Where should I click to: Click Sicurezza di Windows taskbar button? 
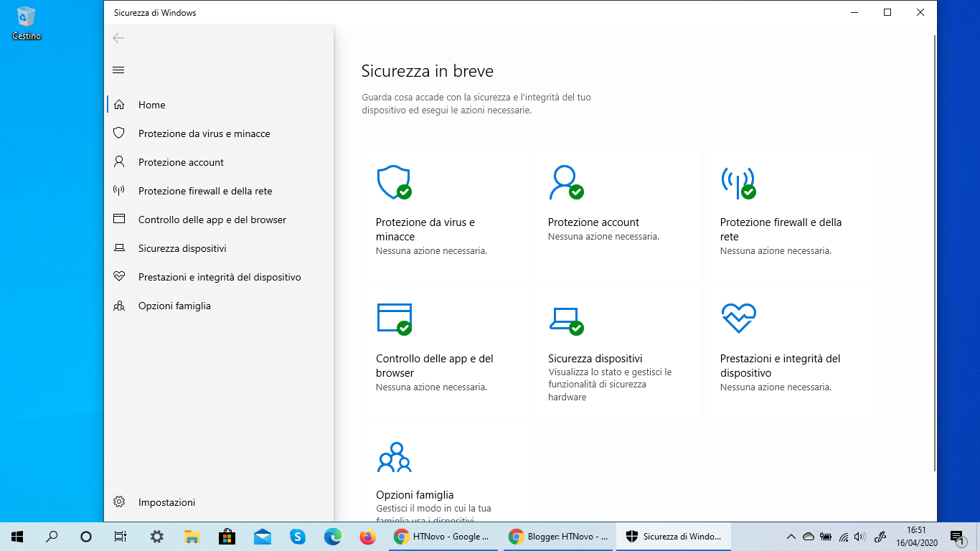click(673, 537)
